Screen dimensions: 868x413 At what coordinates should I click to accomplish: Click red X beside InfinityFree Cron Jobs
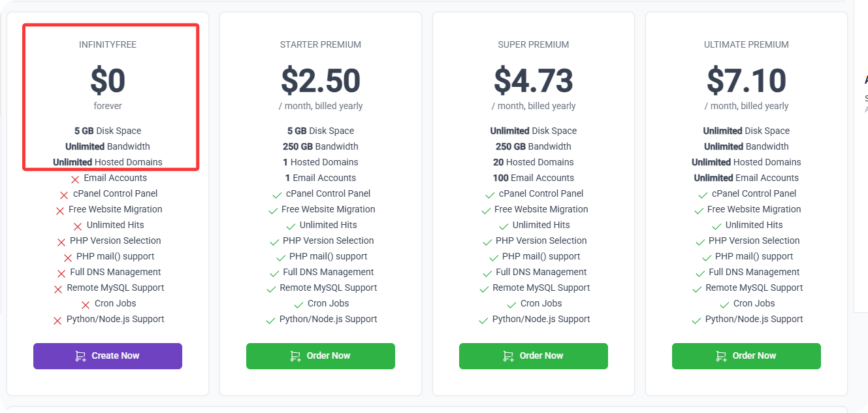(x=86, y=305)
